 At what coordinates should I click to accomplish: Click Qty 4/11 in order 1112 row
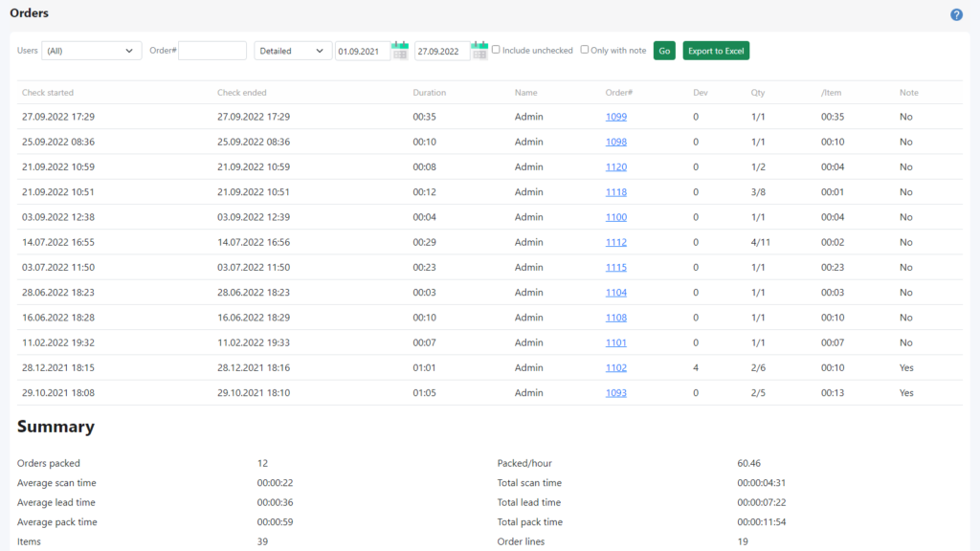(x=761, y=242)
